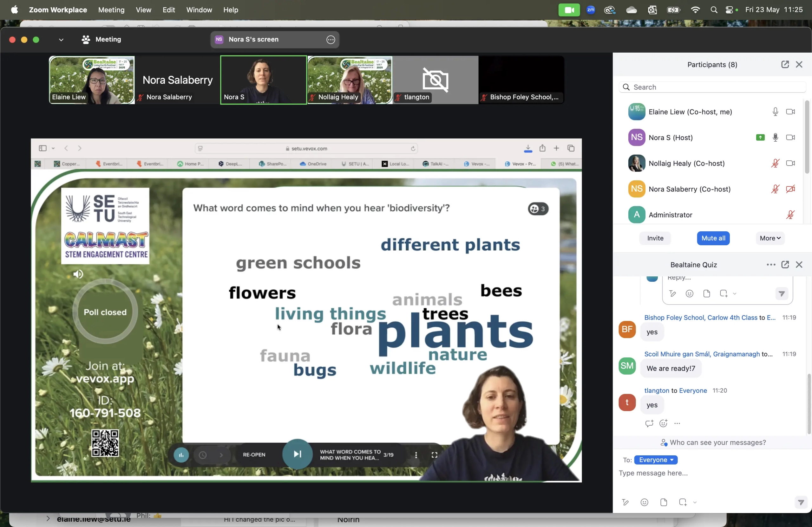Open emoji picker in chat toolbar
This screenshot has height=527, width=812.
pyautogui.click(x=644, y=502)
